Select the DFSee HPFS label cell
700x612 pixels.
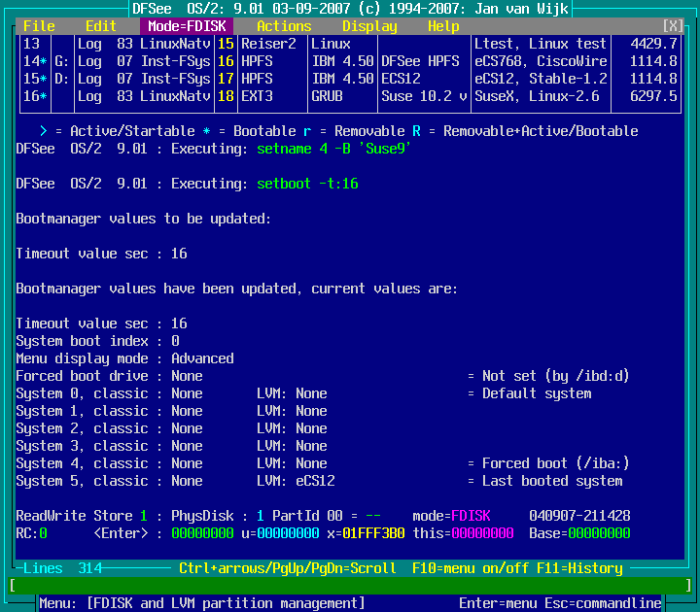coord(420,61)
